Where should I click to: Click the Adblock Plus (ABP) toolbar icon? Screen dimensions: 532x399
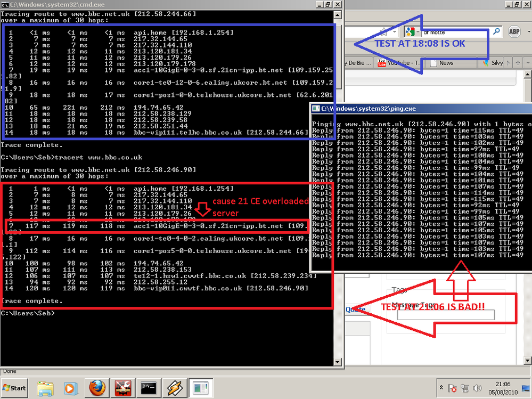coord(513,31)
